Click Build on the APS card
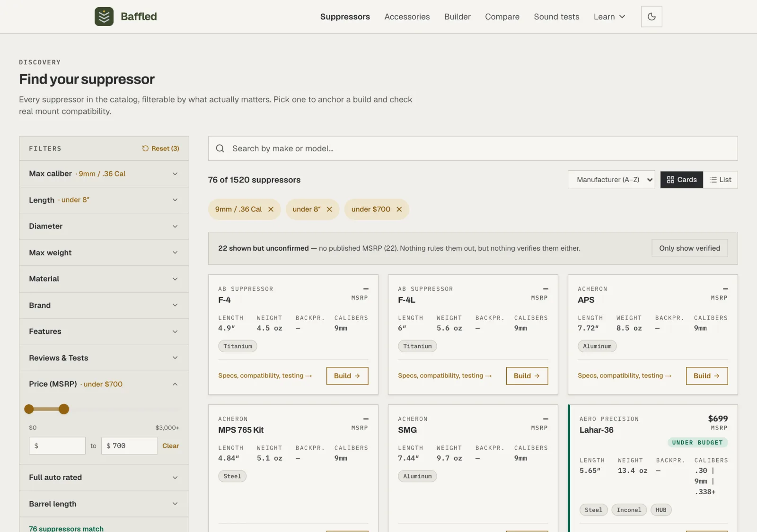Image resolution: width=757 pixels, height=532 pixels. pos(707,376)
